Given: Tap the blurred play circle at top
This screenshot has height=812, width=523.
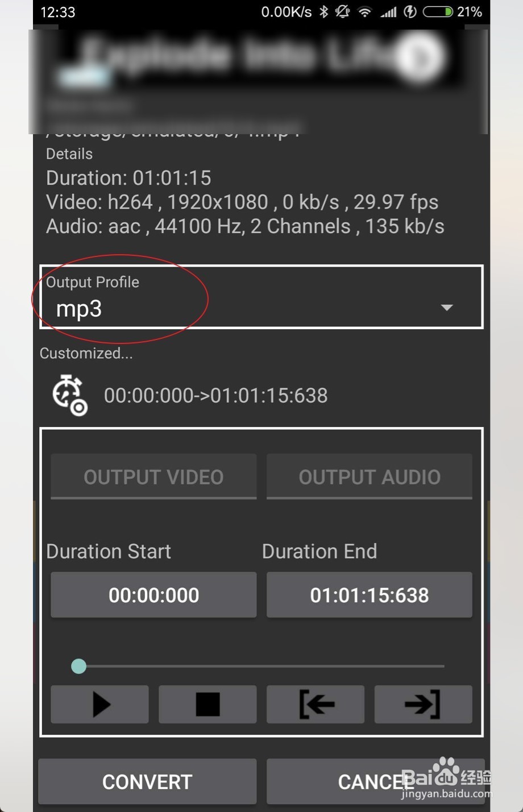Looking at the screenshot, I should (x=419, y=56).
